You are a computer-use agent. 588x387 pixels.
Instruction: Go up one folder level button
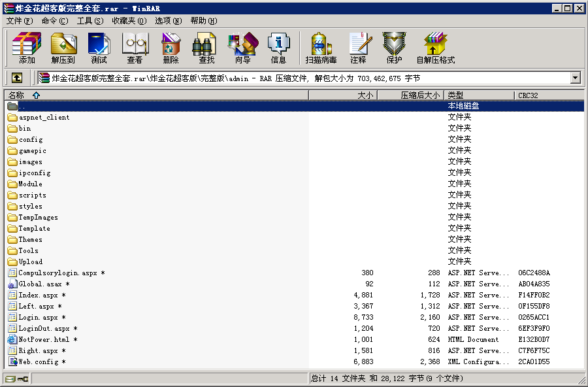pyautogui.click(x=17, y=78)
